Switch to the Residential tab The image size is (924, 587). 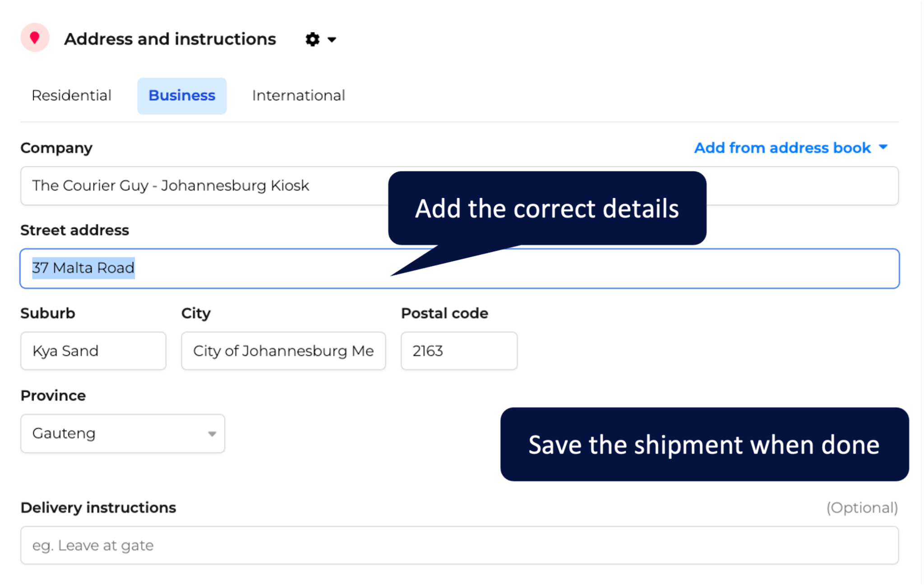pos(71,96)
